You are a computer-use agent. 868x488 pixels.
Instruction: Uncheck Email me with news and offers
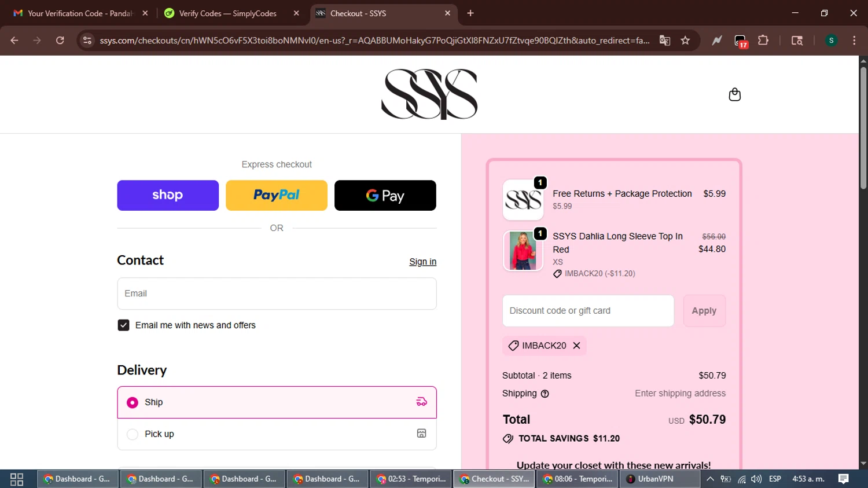(123, 325)
